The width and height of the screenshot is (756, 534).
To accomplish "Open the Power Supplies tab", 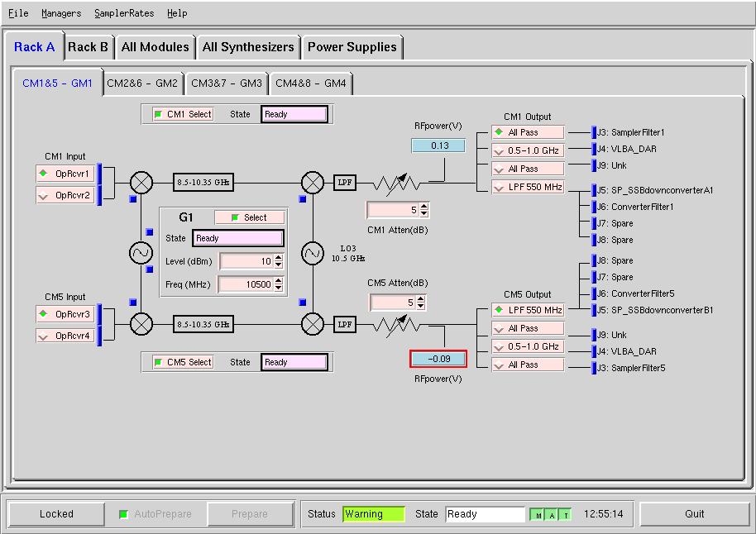I will click(352, 47).
